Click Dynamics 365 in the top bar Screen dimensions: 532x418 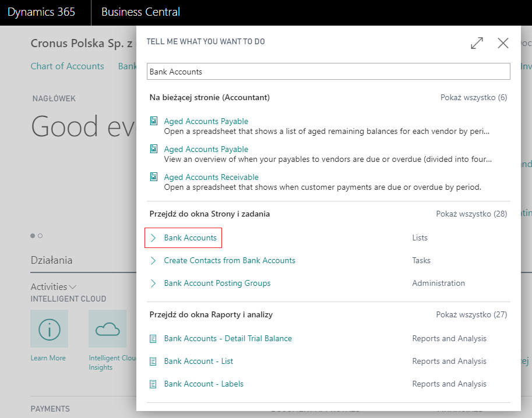coord(41,12)
